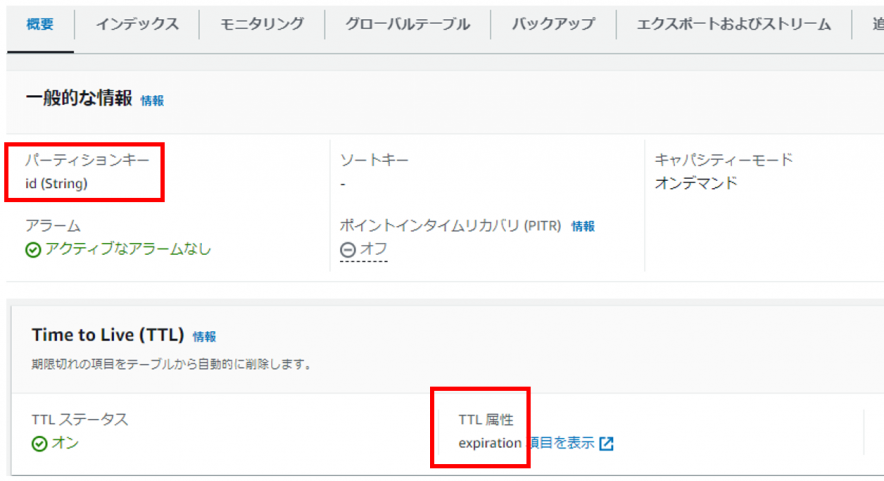Open the インデックス tab
The height and width of the screenshot is (481, 884).
[x=137, y=25]
